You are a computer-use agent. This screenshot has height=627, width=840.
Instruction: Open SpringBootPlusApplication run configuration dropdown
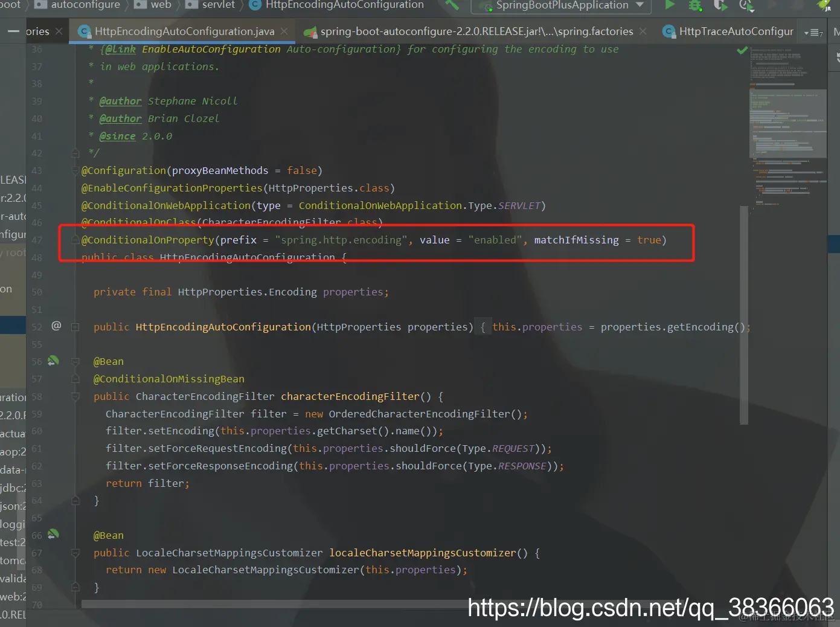tap(561, 5)
